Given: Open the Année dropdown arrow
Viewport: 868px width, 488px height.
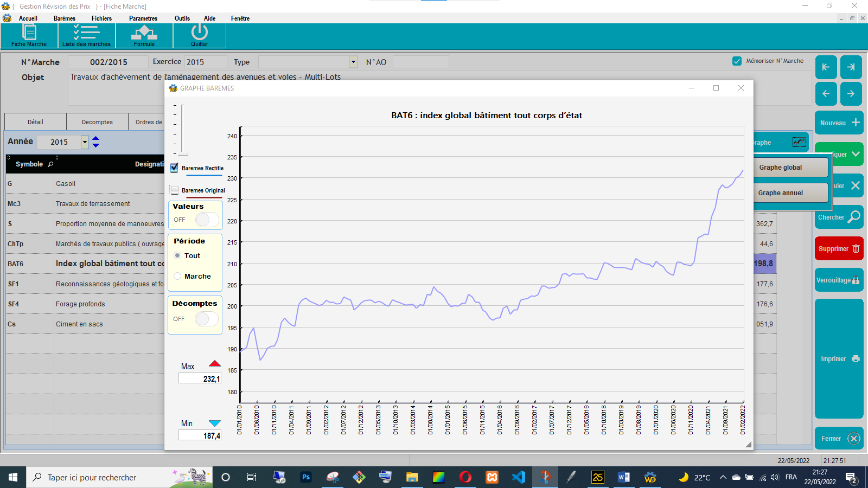Looking at the screenshot, I should click(85, 142).
